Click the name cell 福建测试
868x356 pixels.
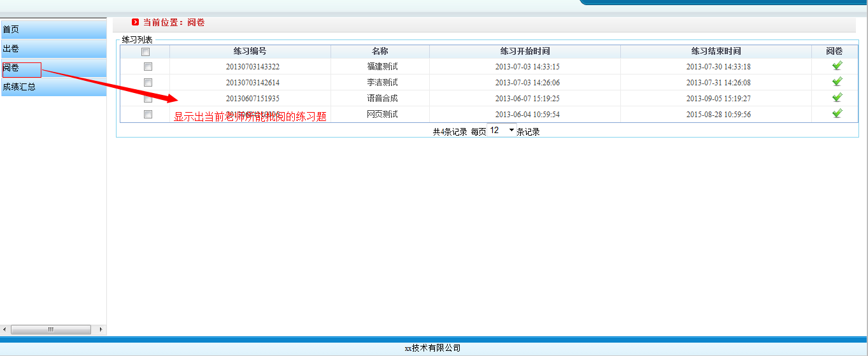pos(382,66)
